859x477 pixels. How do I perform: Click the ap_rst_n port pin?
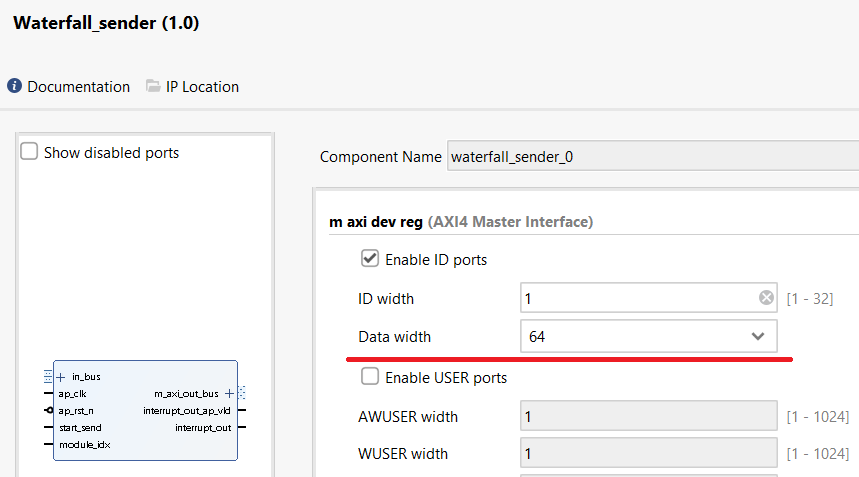[x=48, y=410]
